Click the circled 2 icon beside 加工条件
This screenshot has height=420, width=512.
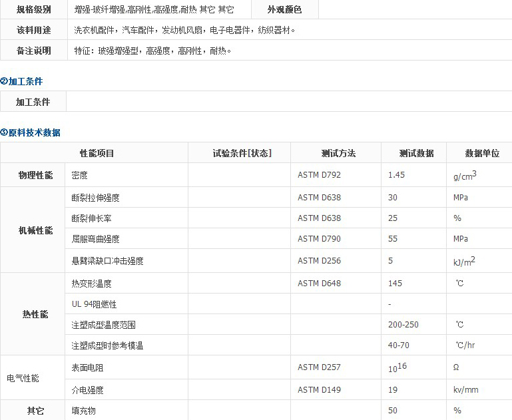(4, 81)
